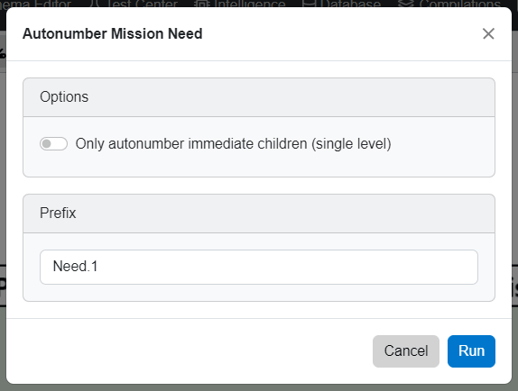
Task: Switch to the Database tab
Action: coord(341,3)
